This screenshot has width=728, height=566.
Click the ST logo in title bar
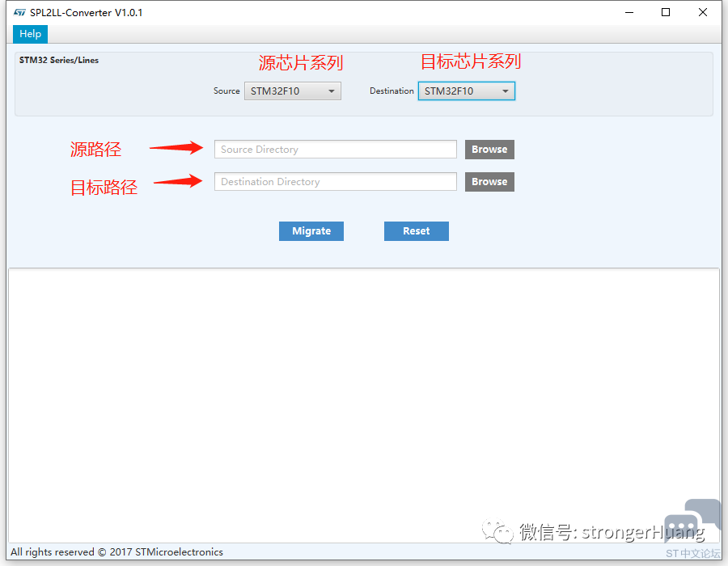click(19, 12)
